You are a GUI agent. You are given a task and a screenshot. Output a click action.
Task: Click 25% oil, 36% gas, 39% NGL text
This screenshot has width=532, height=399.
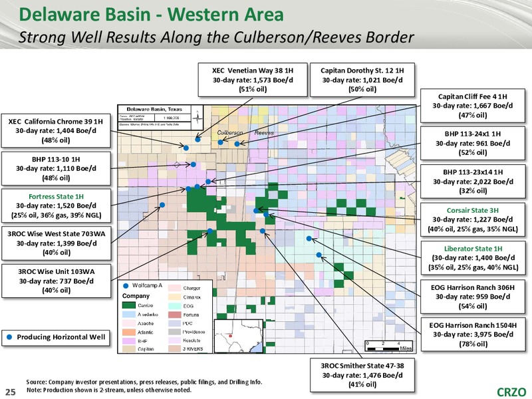[x=57, y=215]
